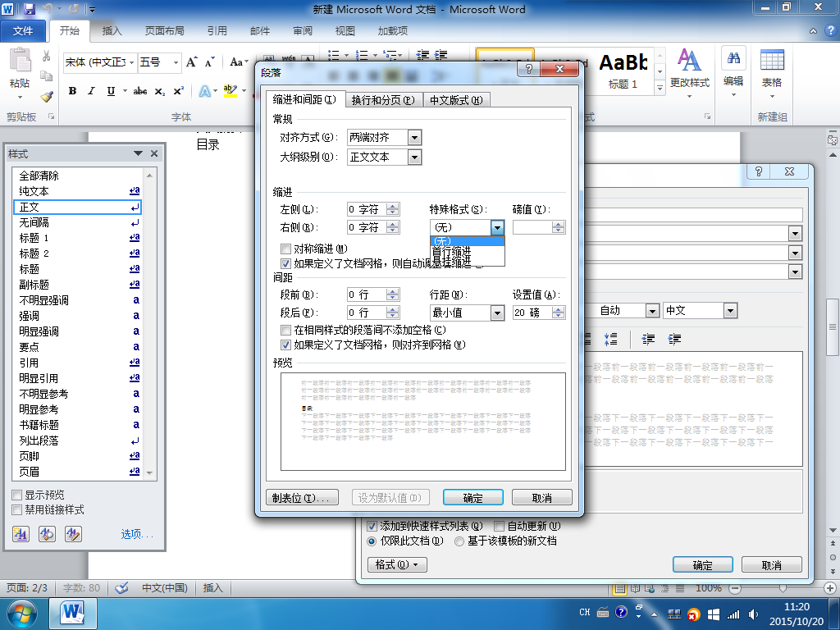840x630 pixels.
Task: Open the alignment dropdown
Action: (x=414, y=138)
